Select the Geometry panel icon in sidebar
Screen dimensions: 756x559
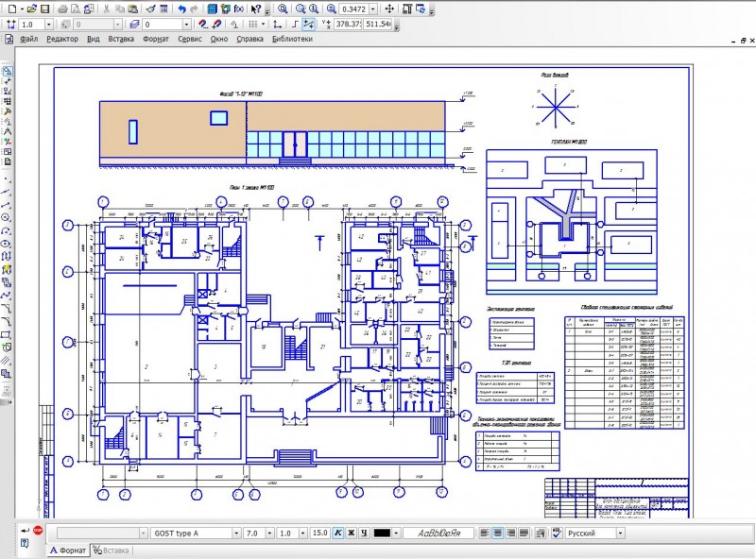(8, 72)
